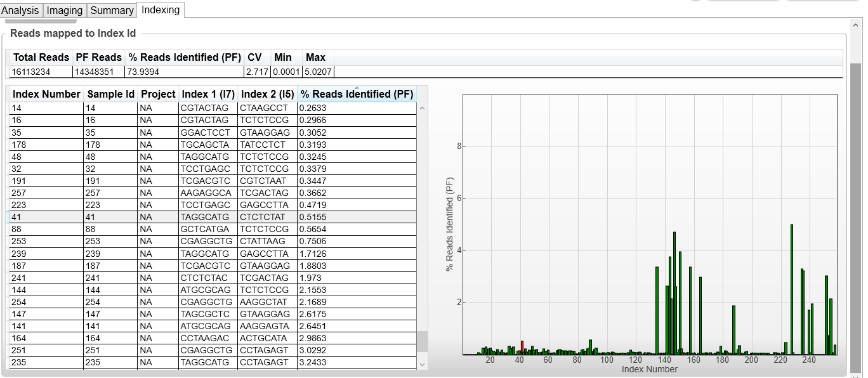868x378 pixels.
Task: Select row for index 187
Action: point(213,266)
